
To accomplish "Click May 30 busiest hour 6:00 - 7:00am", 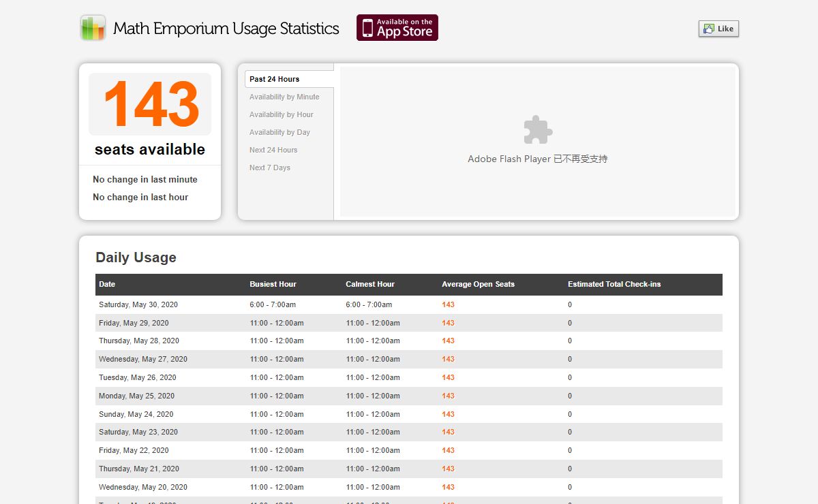I will (273, 304).
